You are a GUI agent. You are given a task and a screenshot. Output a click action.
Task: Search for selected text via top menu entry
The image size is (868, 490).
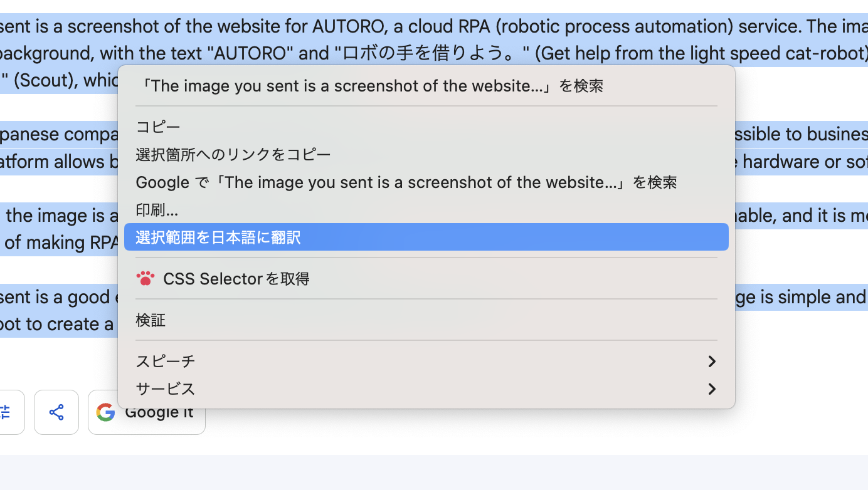click(426, 86)
